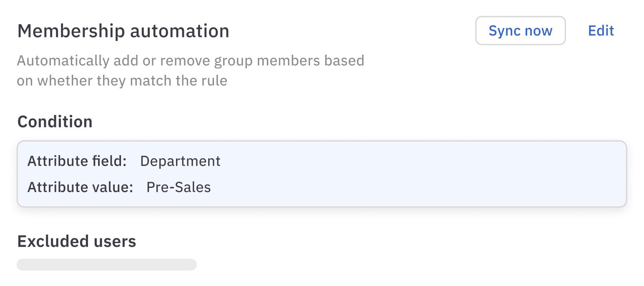
Task: Click empty space inside the condition box
Action: pyautogui.click(x=417, y=174)
